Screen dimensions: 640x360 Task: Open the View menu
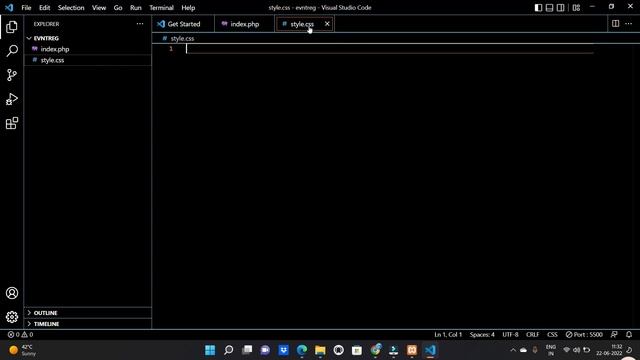point(99,7)
